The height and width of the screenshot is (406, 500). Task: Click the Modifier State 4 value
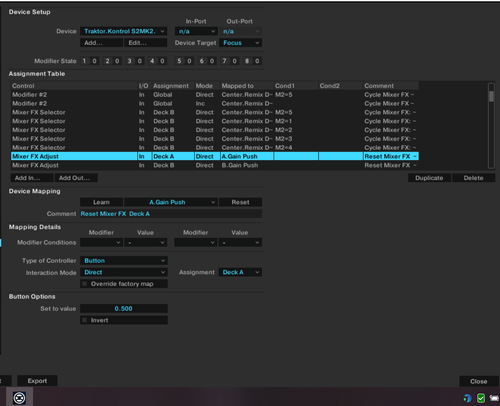tap(162, 61)
